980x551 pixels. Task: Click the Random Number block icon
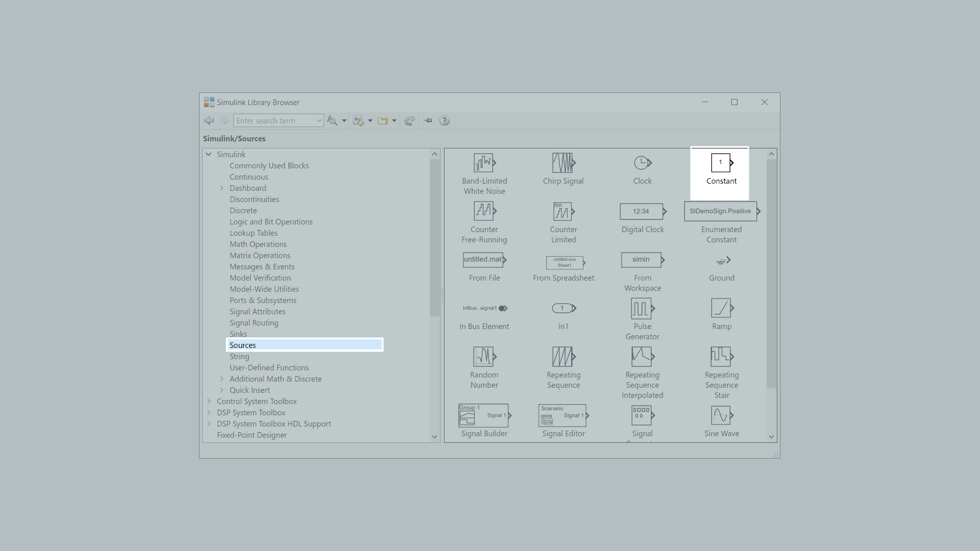[484, 357]
